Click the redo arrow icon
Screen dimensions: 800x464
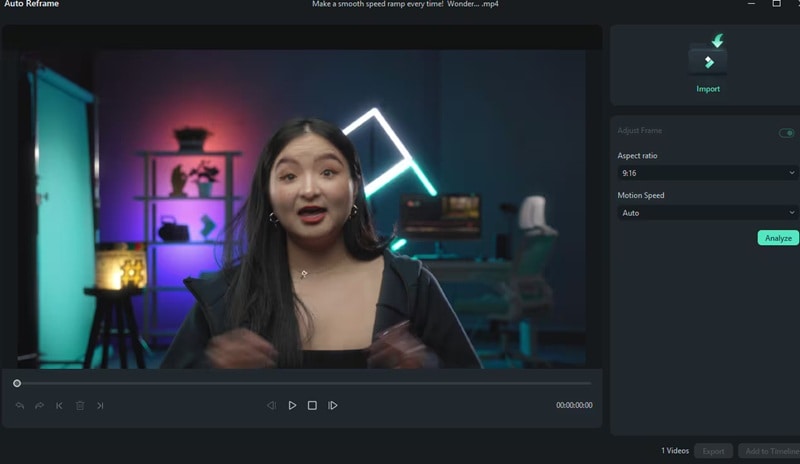pos(39,406)
